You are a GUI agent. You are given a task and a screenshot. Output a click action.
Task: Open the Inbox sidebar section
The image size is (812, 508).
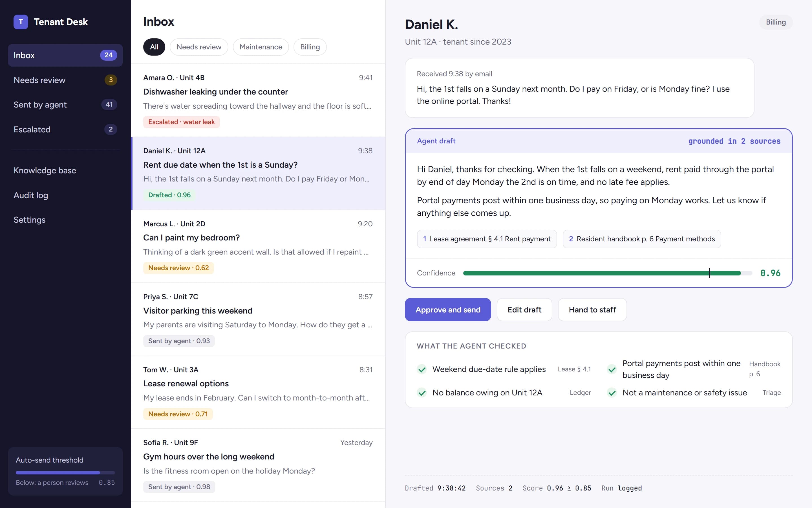point(65,55)
